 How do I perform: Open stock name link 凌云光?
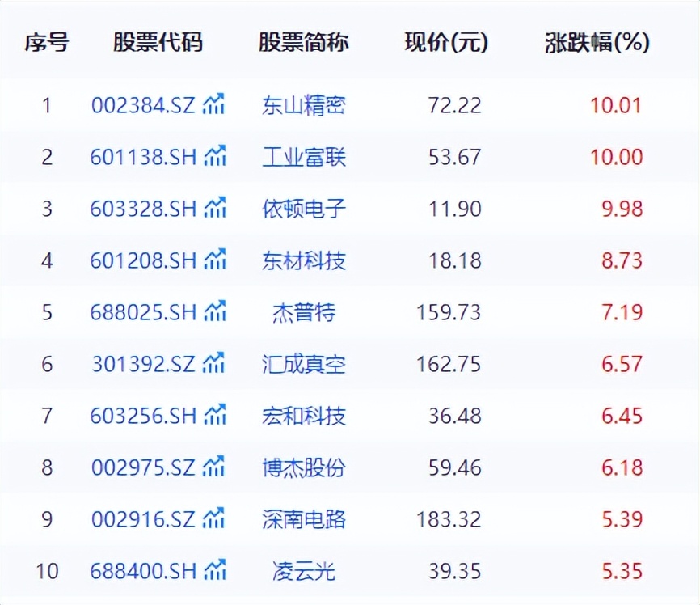304,571
